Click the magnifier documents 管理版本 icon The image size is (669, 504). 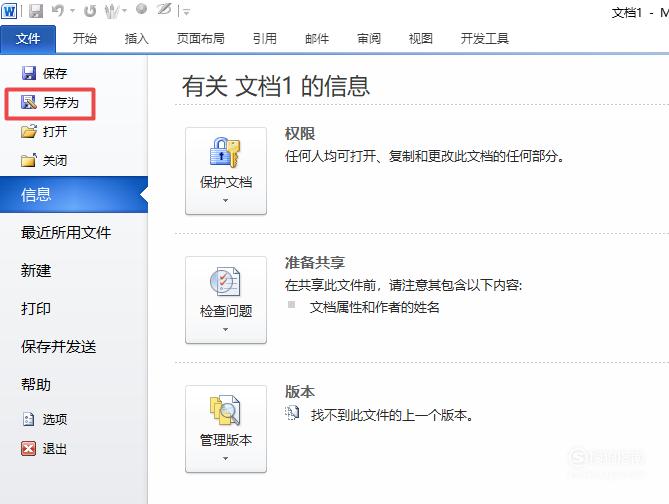click(225, 410)
